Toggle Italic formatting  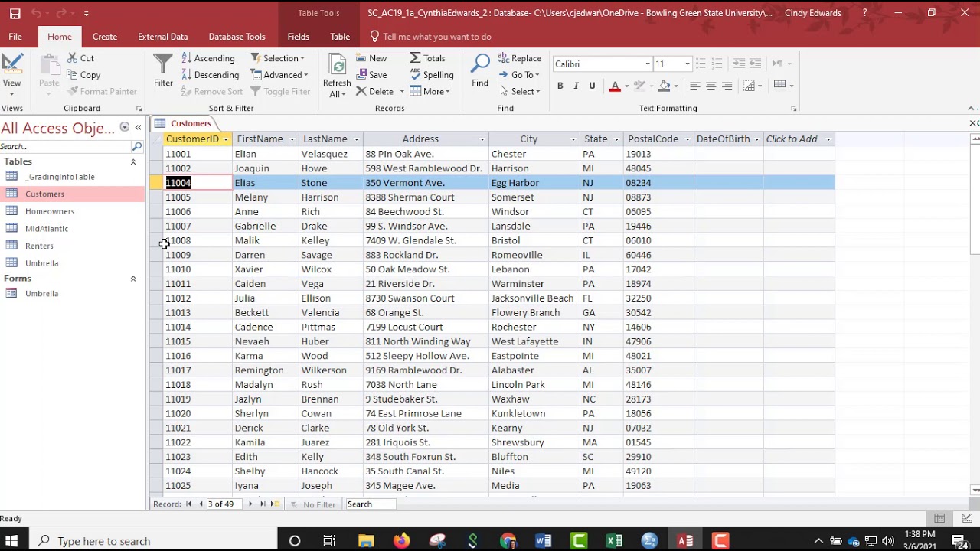[x=576, y=86]
